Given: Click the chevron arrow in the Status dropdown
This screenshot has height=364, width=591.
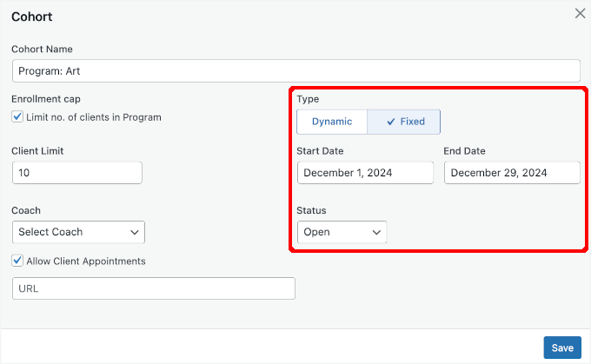Looking at the screenshot, I should tap(377, 232).
